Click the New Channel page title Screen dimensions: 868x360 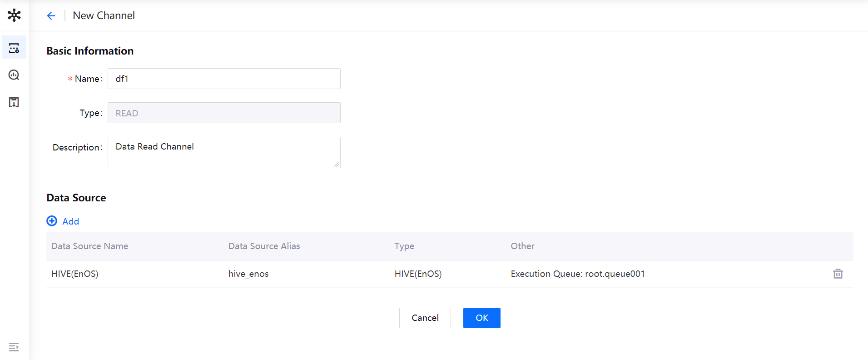(104, 15)
